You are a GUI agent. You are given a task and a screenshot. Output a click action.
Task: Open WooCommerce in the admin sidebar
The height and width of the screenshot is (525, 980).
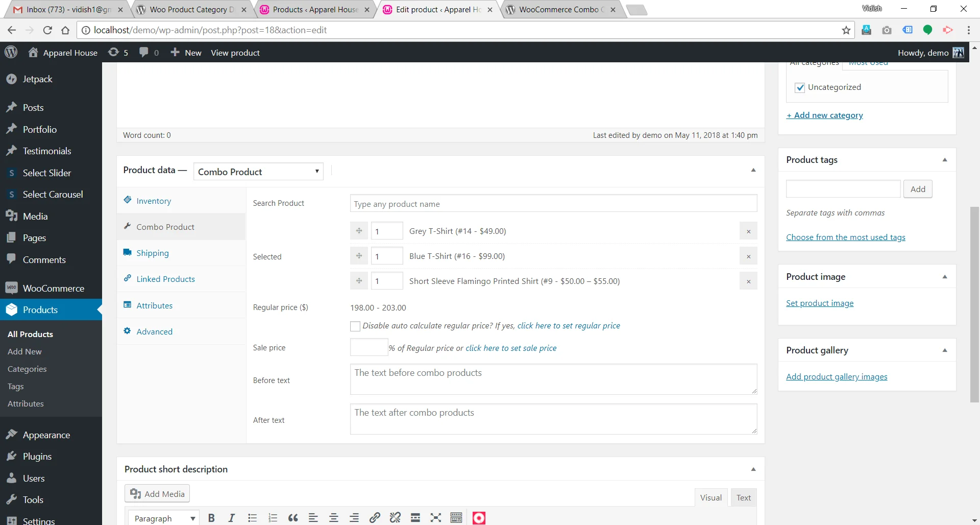point(53,288)
